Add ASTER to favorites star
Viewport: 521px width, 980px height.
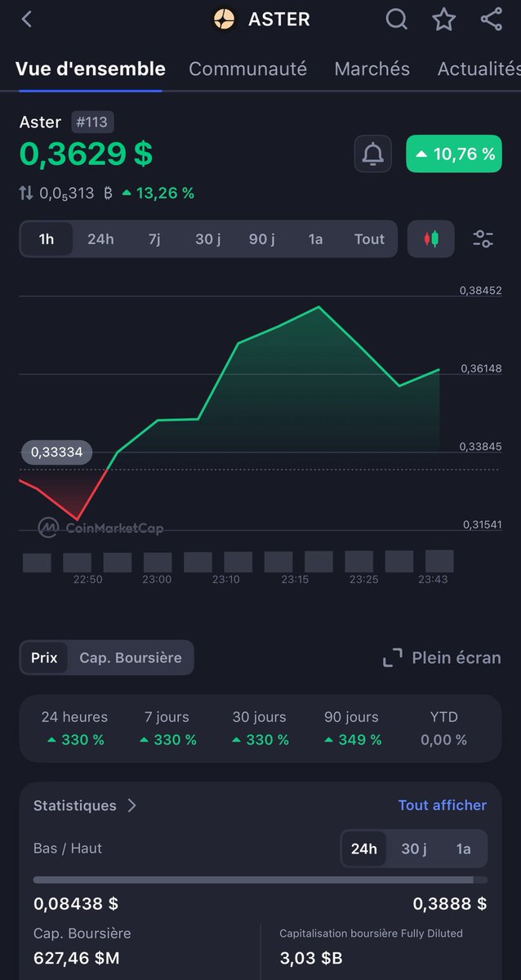click(444, 19)
